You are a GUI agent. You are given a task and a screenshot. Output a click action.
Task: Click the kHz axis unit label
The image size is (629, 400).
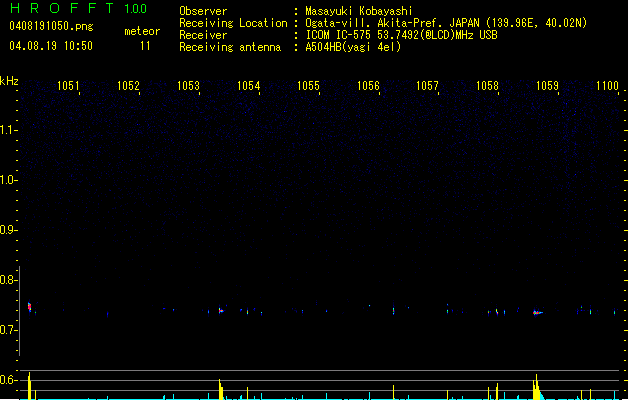coord(9,81)
